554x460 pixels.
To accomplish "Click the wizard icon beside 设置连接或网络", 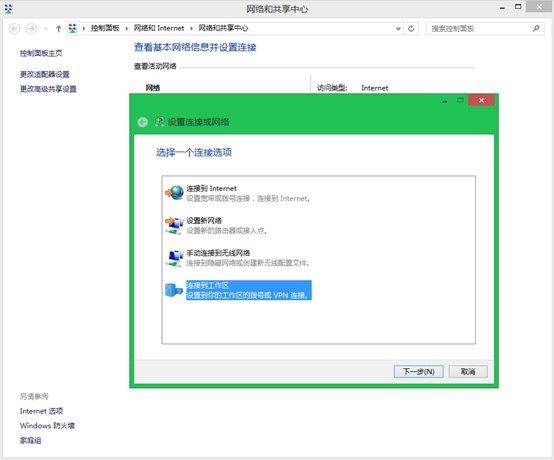I will click(x=160, y=122).
